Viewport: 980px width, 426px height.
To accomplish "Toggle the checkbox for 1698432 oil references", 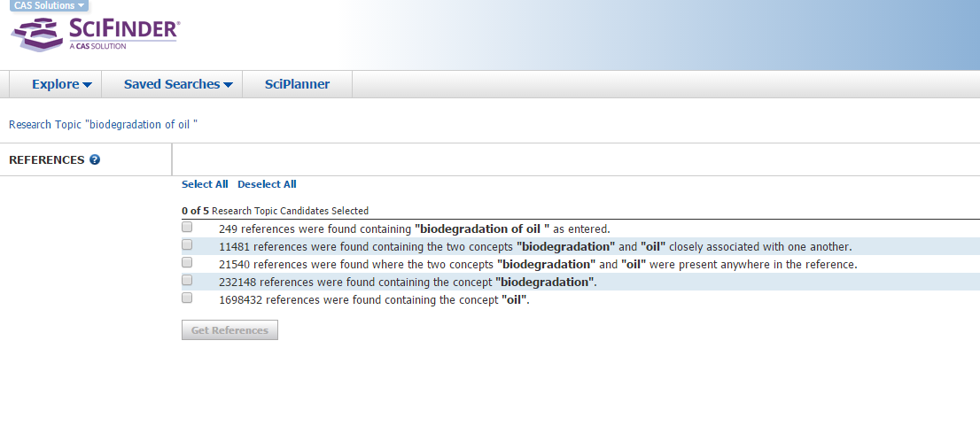I will (x=187, y=298).
